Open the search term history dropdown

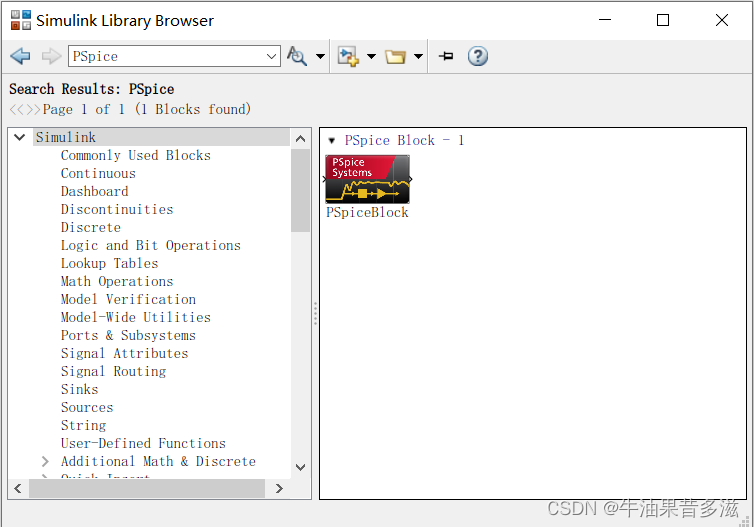[271, 56]
